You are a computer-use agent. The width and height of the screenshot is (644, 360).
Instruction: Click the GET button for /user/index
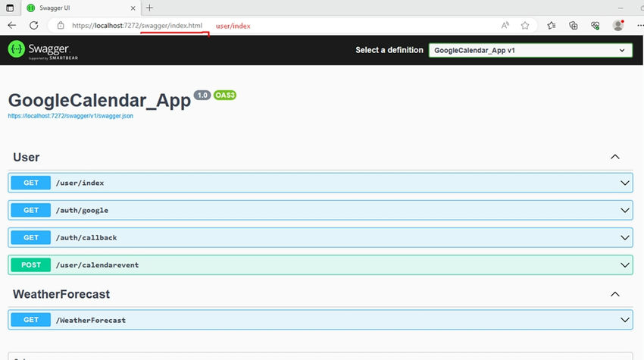coord(31,183)
